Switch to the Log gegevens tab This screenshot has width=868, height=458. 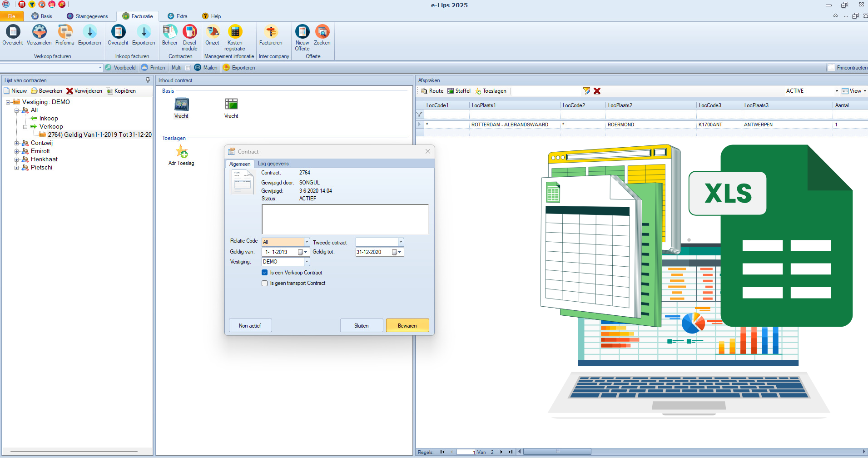(273, 164)
